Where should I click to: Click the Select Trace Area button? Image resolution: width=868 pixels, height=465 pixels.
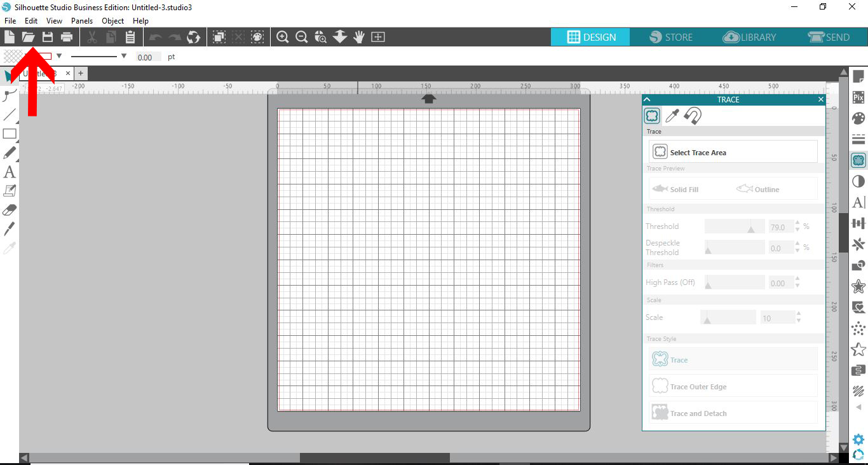pyautogui.click(x=733, y=152)
